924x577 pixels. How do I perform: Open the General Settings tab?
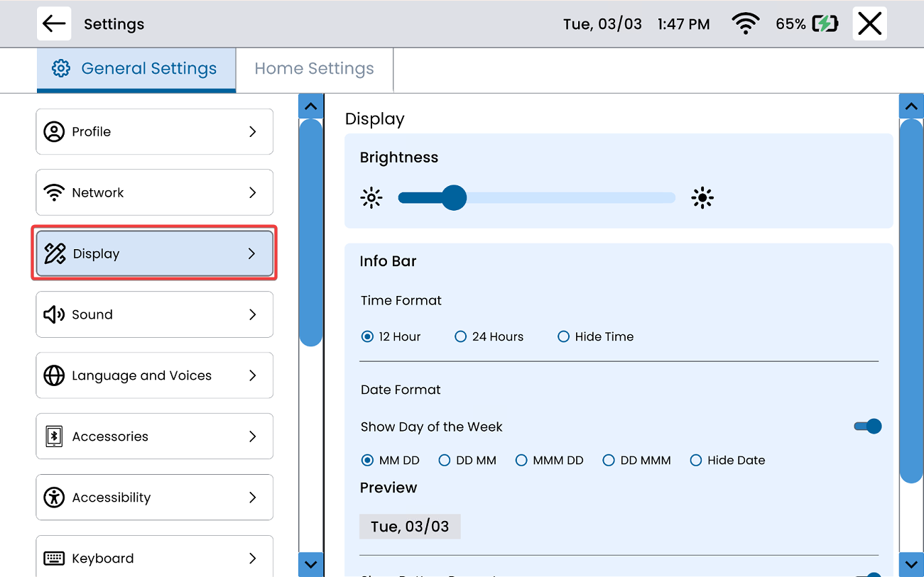pos(136,69)
